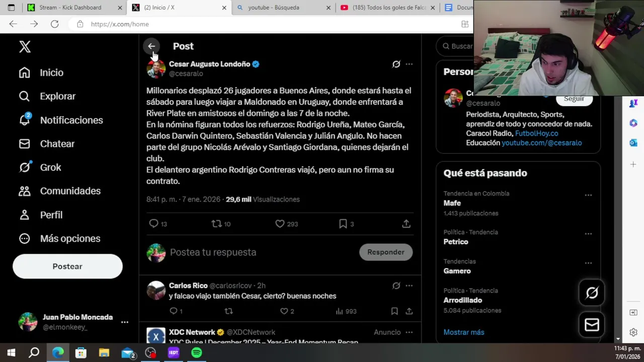Viewport: 644px width, 362px height.
Task: View the 993 views analytics icon
Action: [x=346, y=311]
